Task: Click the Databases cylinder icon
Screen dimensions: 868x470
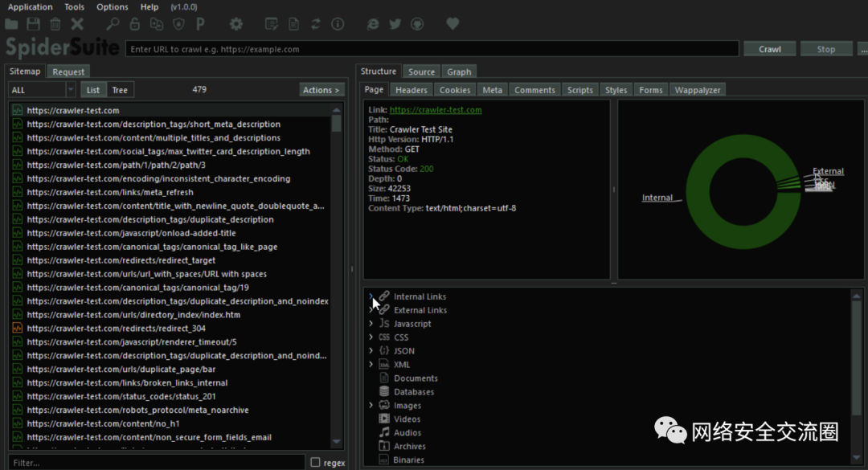Action: pyautogui.click(x=384, y=391)
